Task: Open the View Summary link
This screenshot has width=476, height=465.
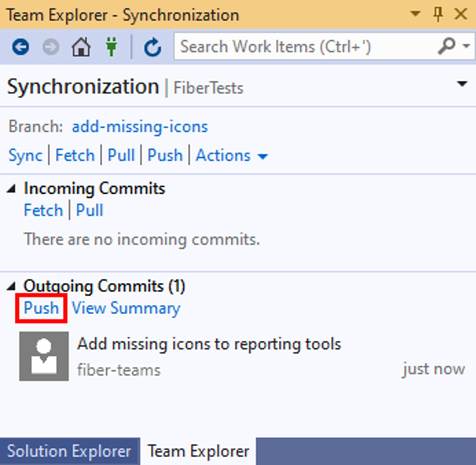Action: pos(126,308)
